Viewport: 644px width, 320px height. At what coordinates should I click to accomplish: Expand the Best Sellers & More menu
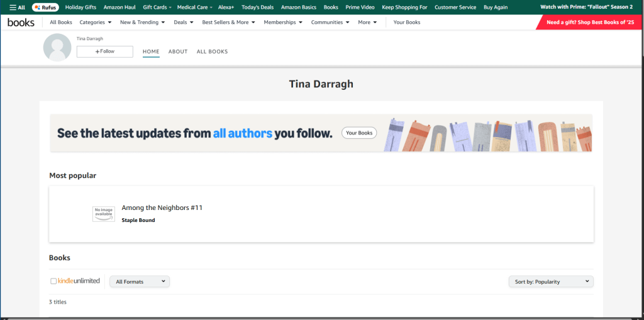pyautogui.click(x=228, y=23)
